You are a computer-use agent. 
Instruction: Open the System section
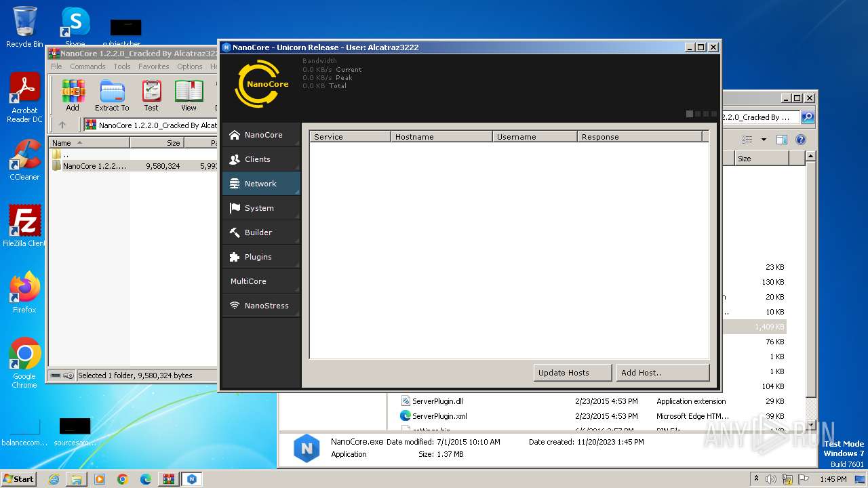(261, 208)
